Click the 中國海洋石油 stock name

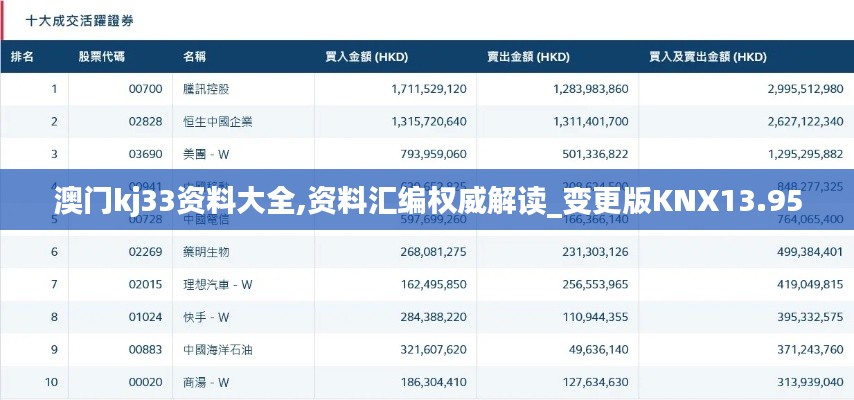pos(218,349)
